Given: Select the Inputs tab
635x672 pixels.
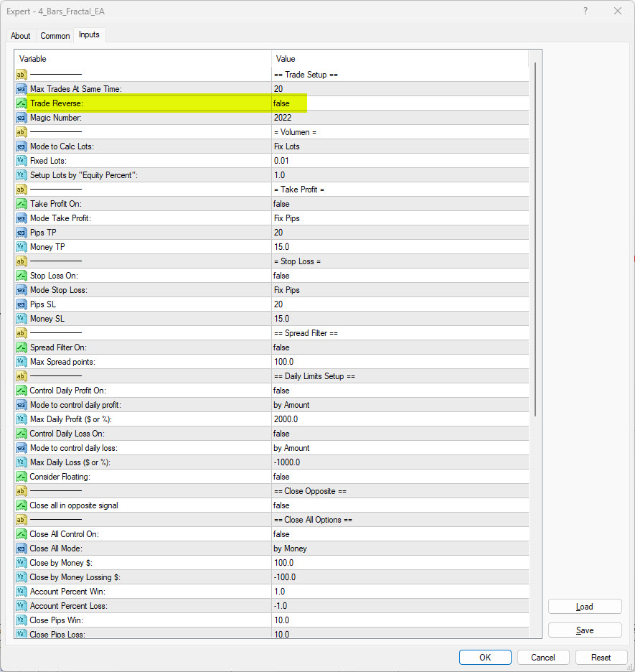Looking at the screenshot, I should click(x=89, y=34).
